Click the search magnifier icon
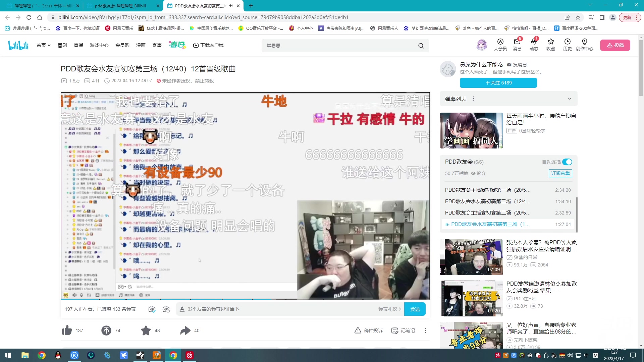 [x=421, y=46]
